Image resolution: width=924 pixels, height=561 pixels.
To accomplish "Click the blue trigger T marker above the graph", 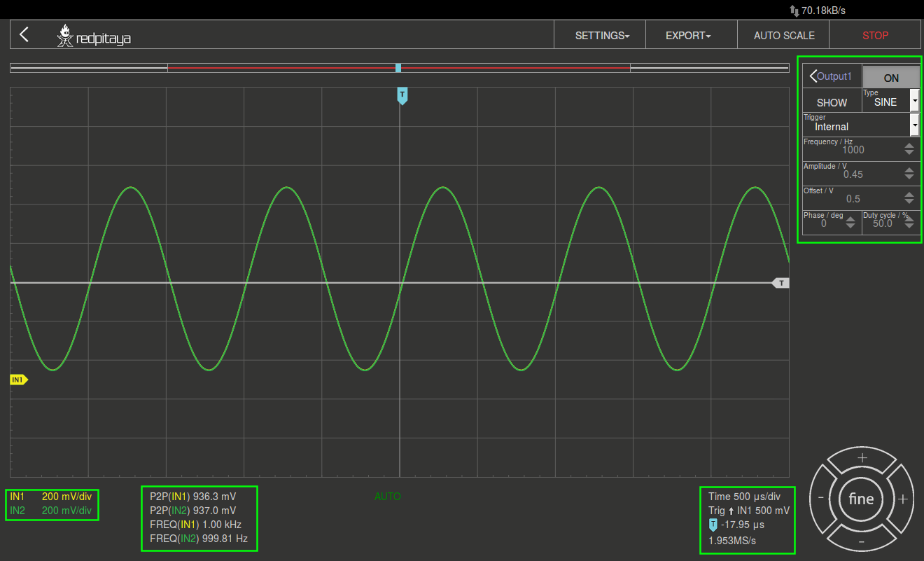I will point(402,95).
